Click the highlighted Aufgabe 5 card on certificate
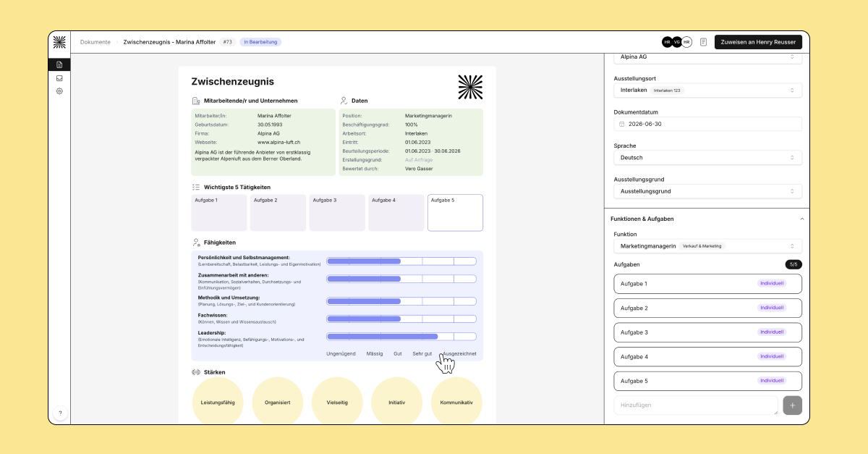Image resolution: width=868 pixels, height=454 pixels. (x=456, y=213)
